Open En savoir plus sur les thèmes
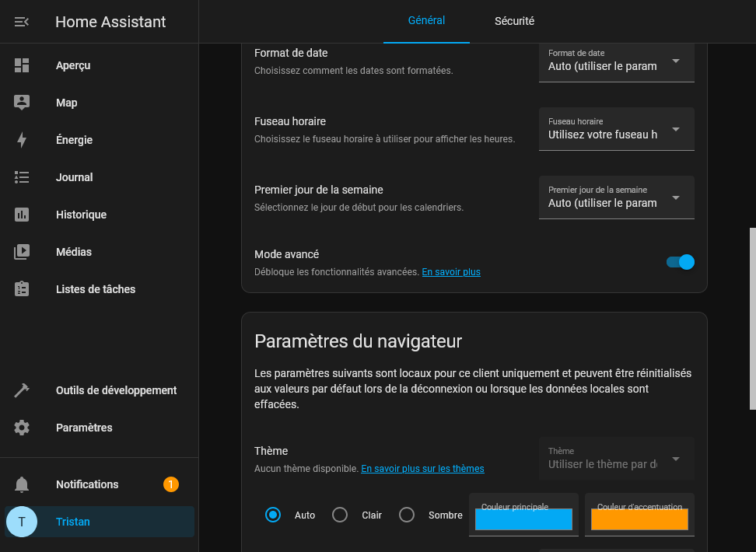The image size is (756, 552). click(x=422, y=469)
